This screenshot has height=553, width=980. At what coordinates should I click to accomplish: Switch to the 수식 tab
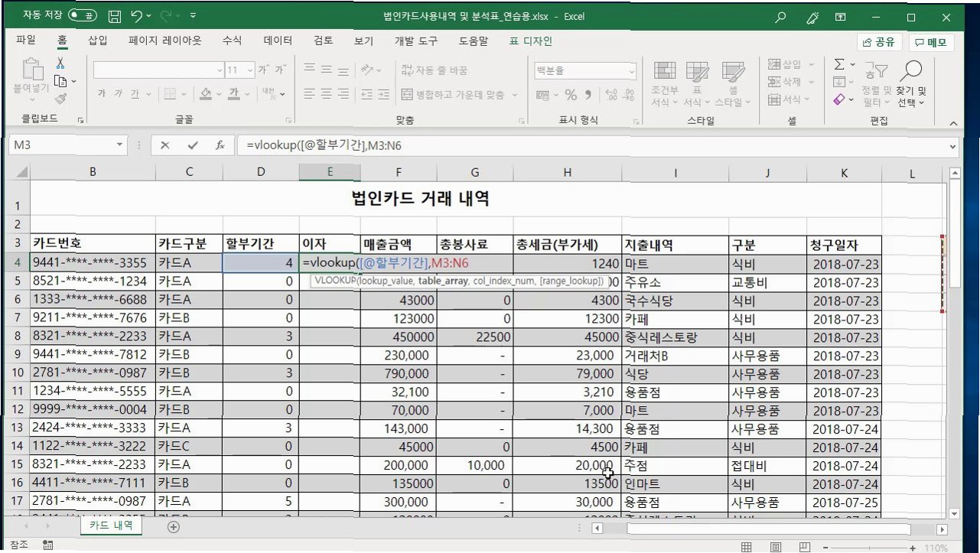(232, 41)
